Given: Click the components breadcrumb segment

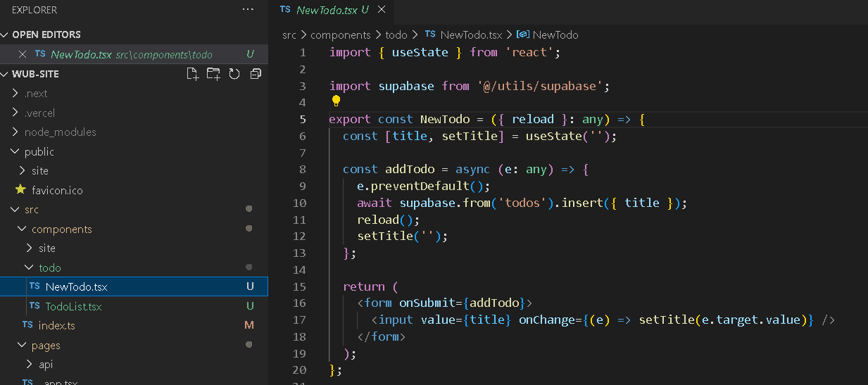Looking at the screenshot, I should pyautogui.click(x=340, y=34).
